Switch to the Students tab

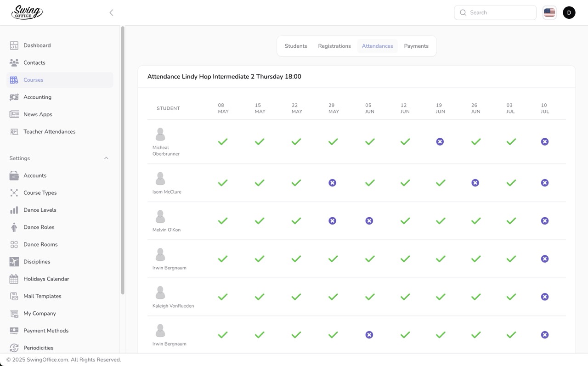coord(296,46)
